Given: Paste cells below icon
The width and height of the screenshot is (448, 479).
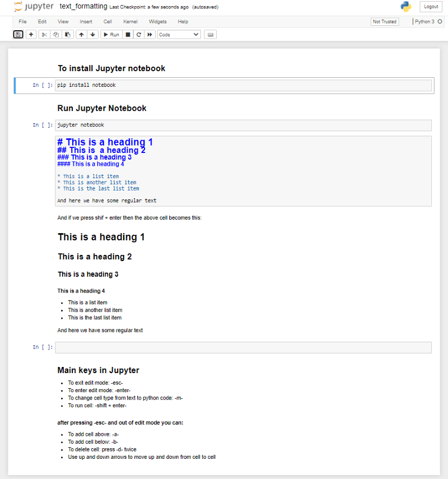Looking at the screenshot, I should tap(68, 35).
